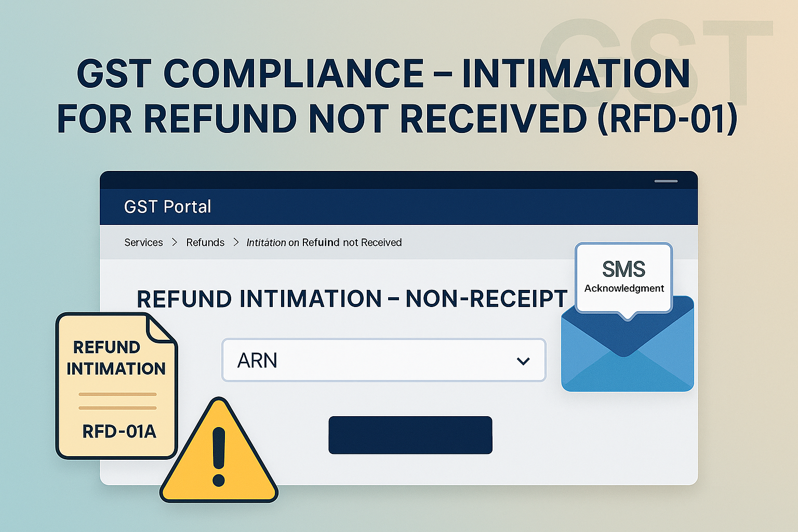This screenshot has height=532, width=798.
Task: Open the Services breadcrumb
Action: pos(143,243)
